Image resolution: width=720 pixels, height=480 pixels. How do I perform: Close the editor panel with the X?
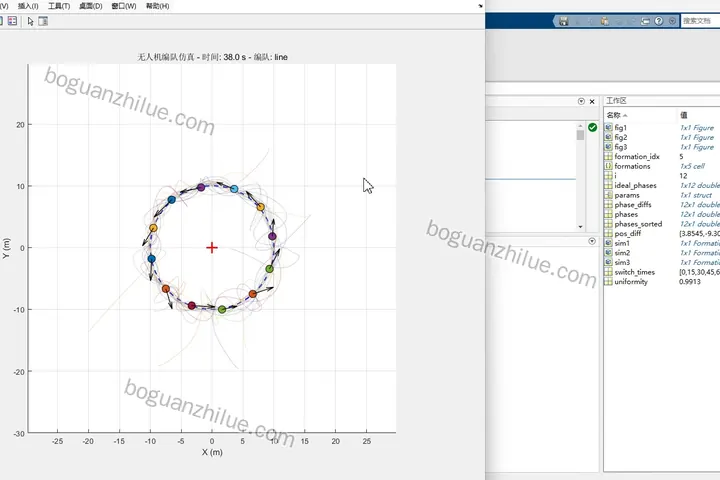point(592,102)
